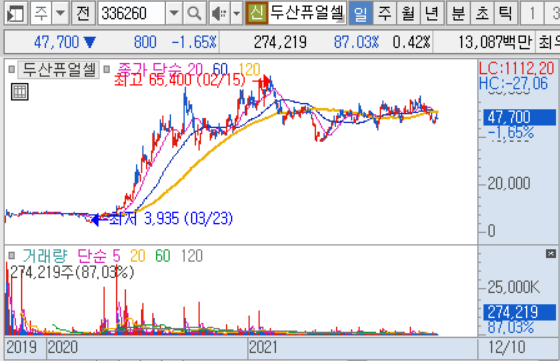Click the 20-day moving average label
Viewport: 560px width, 361px height.
[x=195, y=69]
